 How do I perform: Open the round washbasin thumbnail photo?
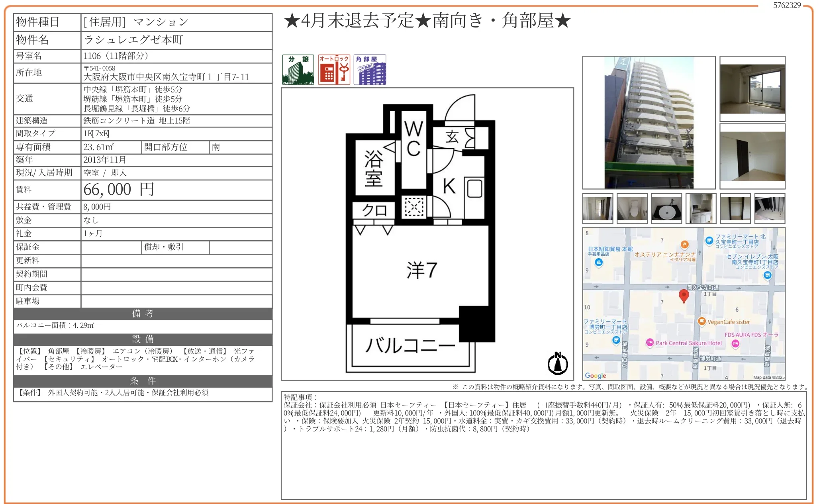point(666,208)
